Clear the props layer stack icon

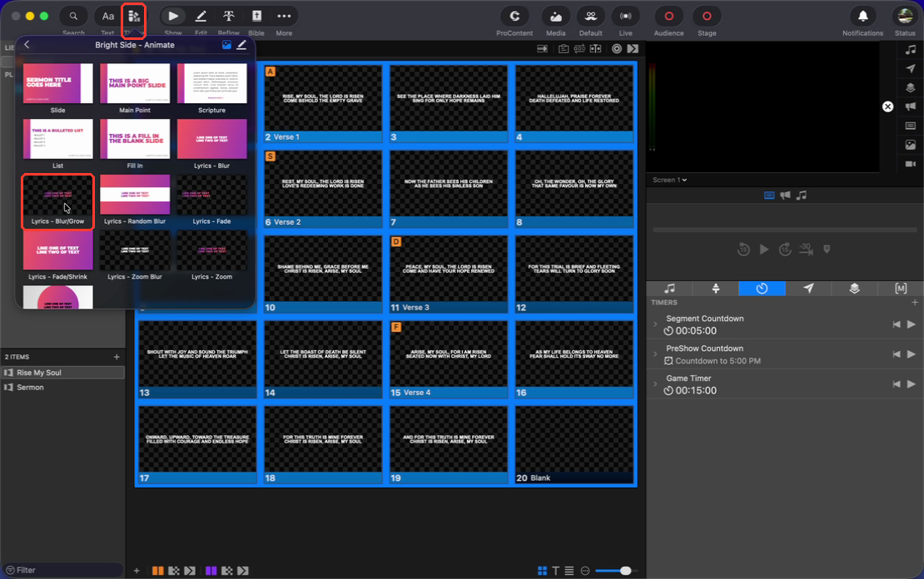[911, 87]
